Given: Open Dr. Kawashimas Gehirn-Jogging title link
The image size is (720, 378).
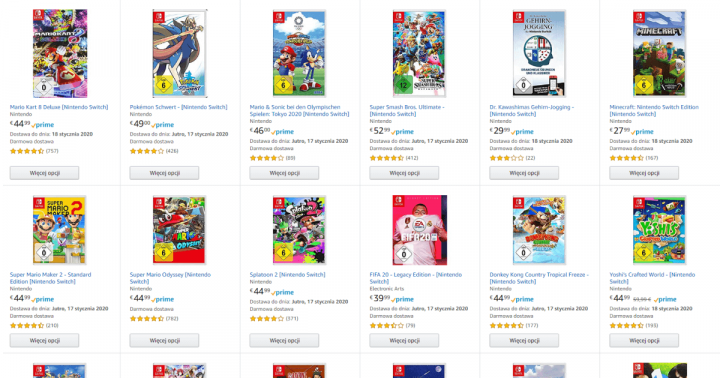Looking at the screenshot, I should pos(532,110).
